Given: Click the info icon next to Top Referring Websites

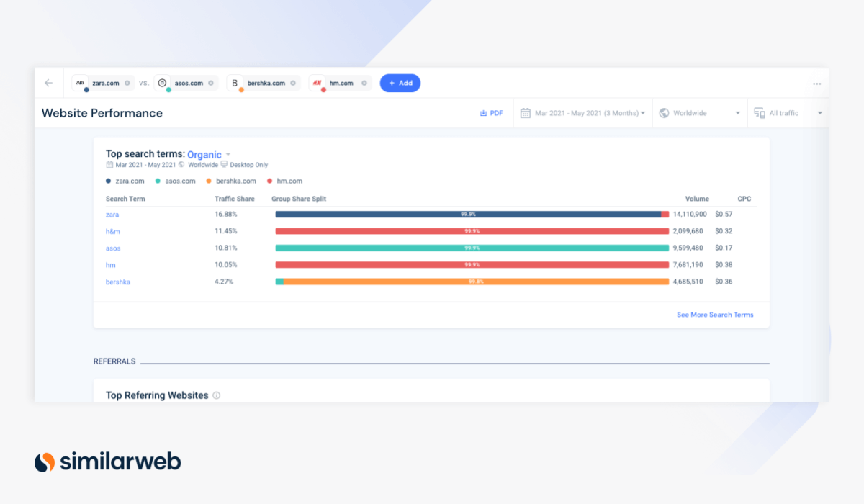Looking at the screenshot, I should coord(217,395).
